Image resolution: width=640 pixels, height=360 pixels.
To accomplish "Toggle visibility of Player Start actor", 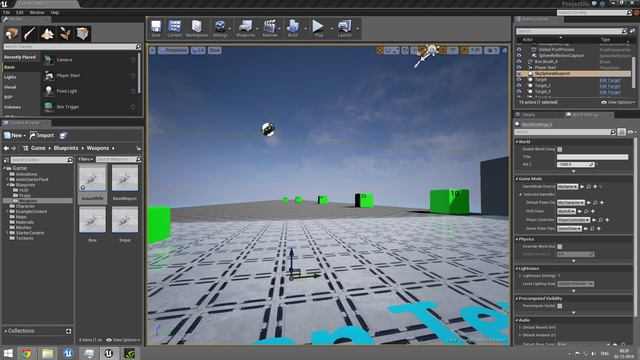I will [x=519, y=68].
